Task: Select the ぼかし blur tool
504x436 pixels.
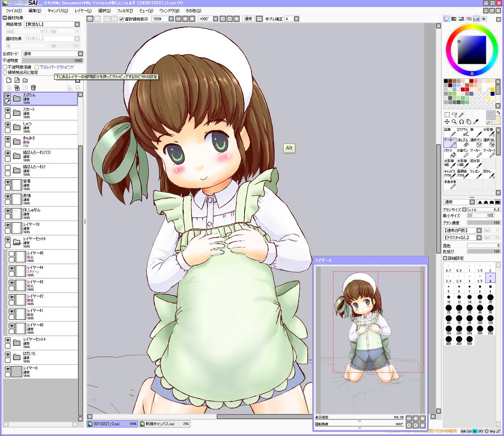Action: tap(489, 174)
